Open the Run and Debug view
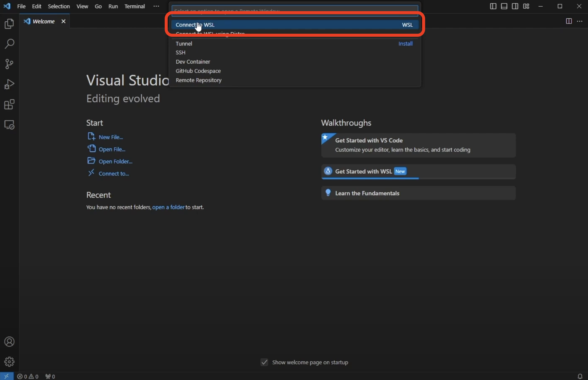Screen dimensions: 588x380 (x=9, y=84)
